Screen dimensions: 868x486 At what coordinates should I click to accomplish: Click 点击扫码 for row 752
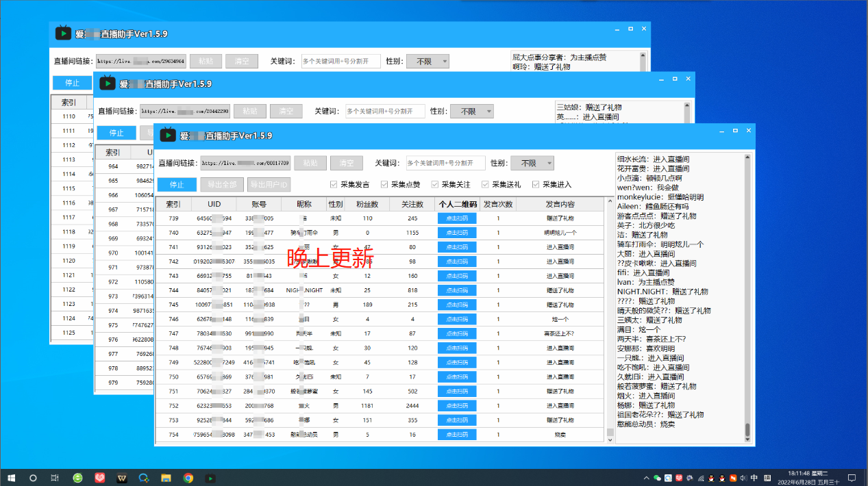coord(457,405)
